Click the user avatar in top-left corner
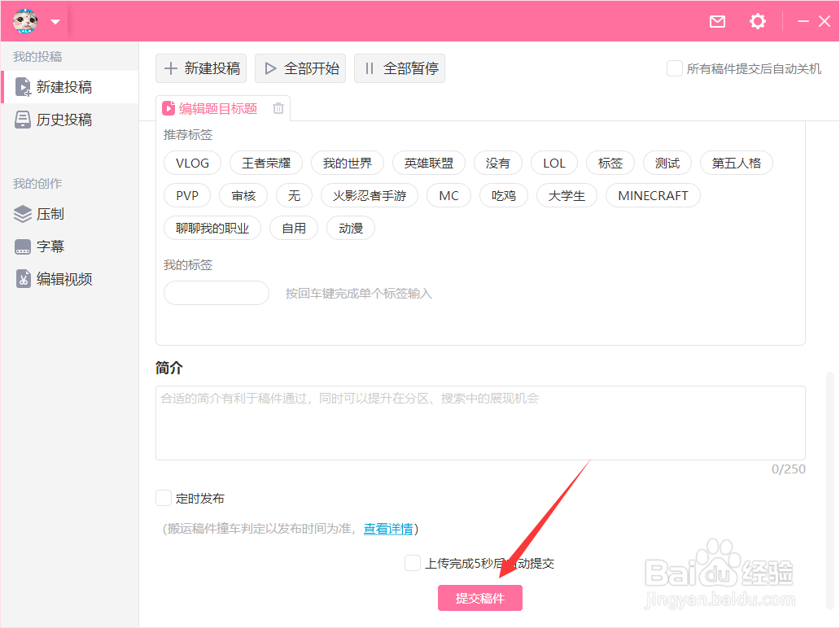This screenshot has height=628, width=840. point(24,21)
